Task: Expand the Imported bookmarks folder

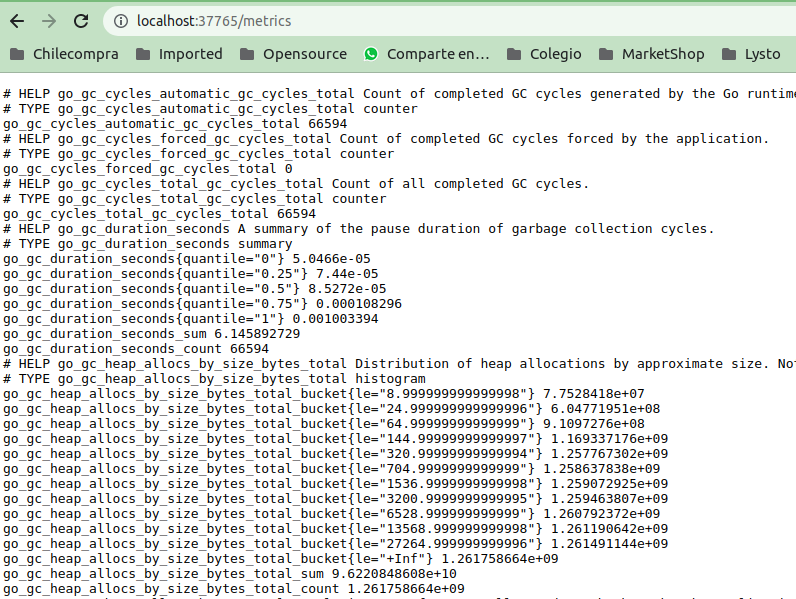Action: click(178, 54)
